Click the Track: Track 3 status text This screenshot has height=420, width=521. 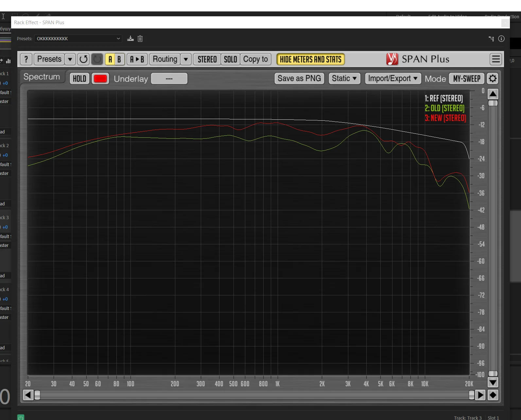pos(468,418)
